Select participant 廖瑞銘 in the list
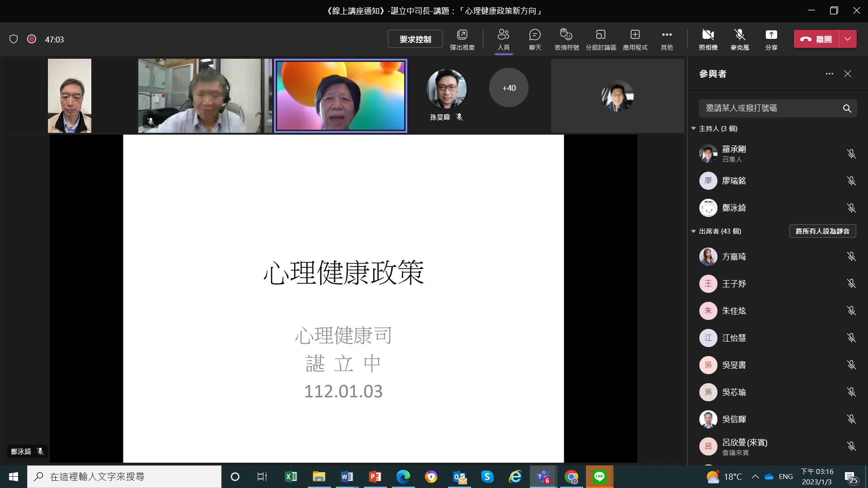868x488 pixels. pyautogui.click(x=778, y=181)
